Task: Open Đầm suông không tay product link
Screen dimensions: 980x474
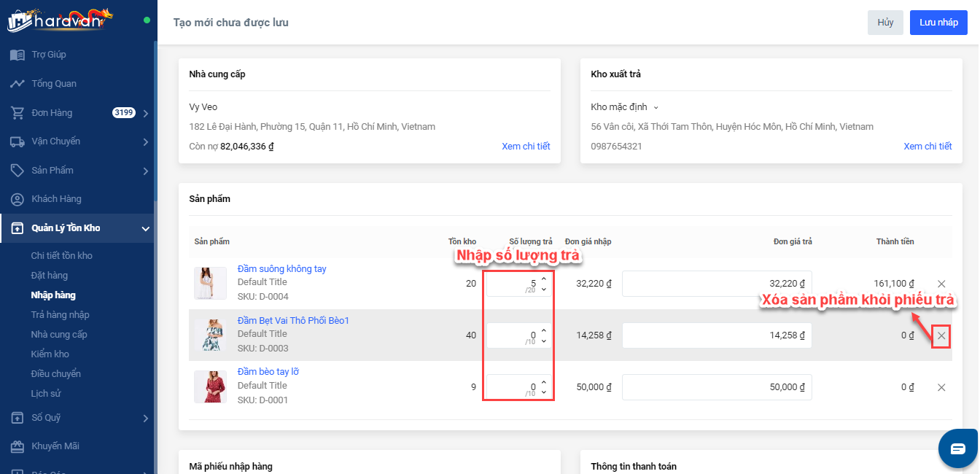Action: pyautogui.click(x=281, y=269)
